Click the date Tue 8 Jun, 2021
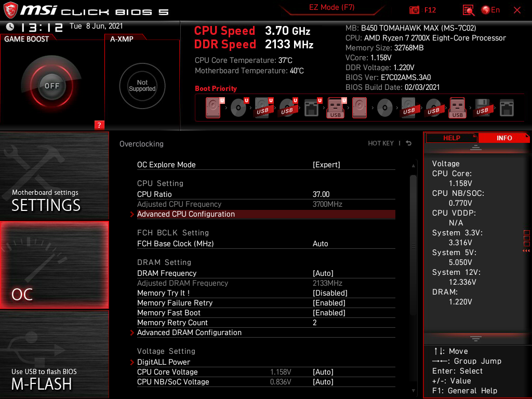Viewport: 532px width, 399px height. pos(96,26)
